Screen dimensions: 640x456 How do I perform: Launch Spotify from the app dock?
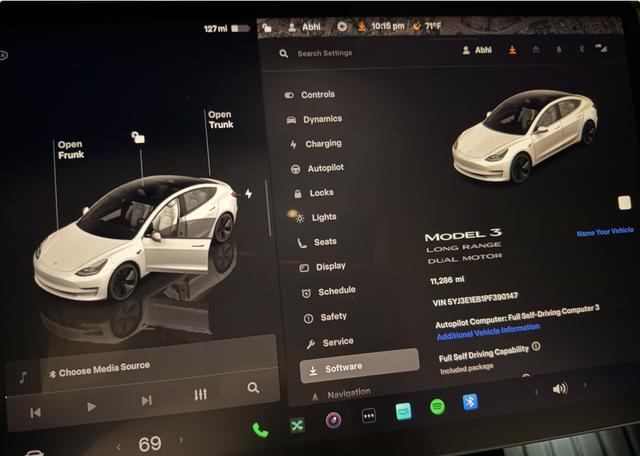[438, 407]
